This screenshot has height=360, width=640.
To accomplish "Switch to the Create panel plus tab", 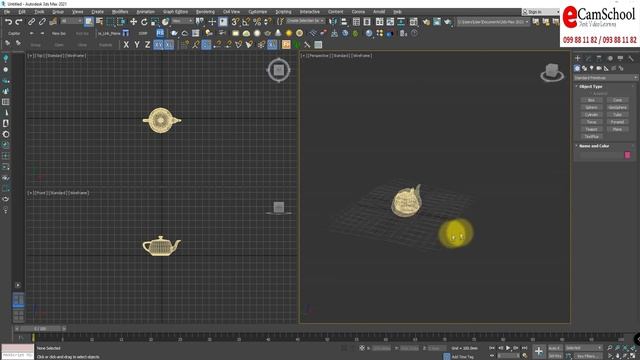I will (578, 58).
